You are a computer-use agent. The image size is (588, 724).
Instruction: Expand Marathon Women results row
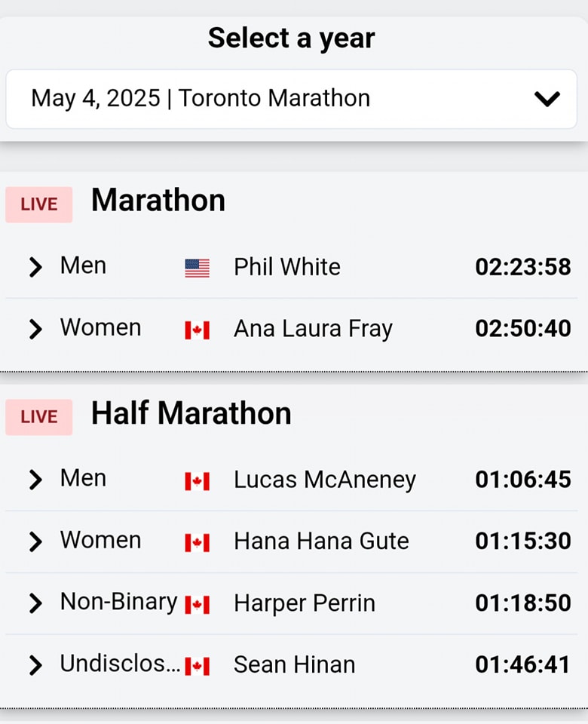pos(35,329)
